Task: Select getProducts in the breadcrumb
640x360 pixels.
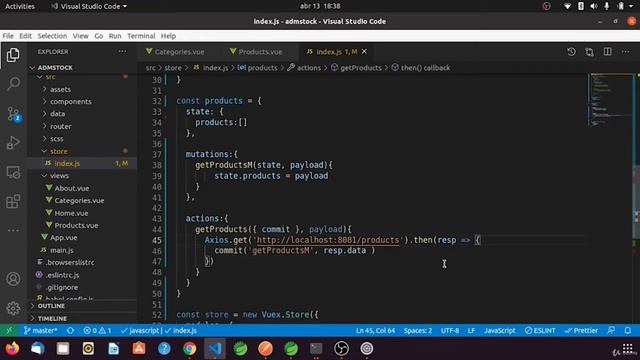Action: pos(361,68)
